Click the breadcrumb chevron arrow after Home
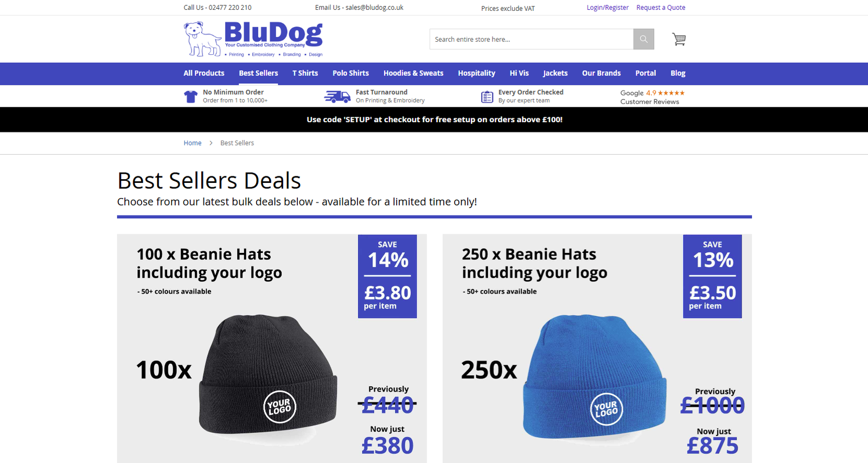Viewport: 868px width, 463px height. pos(211,143)
